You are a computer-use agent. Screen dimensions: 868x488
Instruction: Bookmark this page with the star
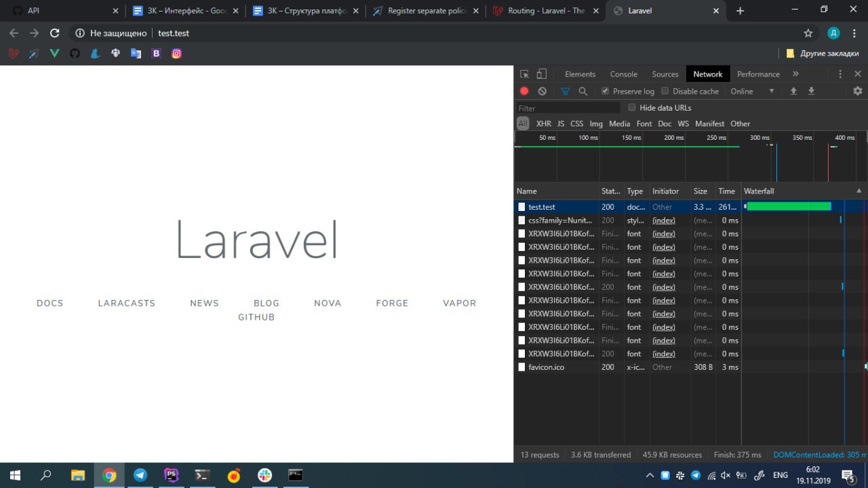(x=808, y=33)
